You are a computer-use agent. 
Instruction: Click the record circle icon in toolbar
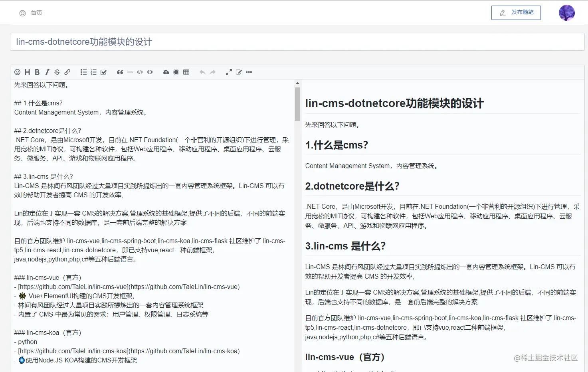176,72
